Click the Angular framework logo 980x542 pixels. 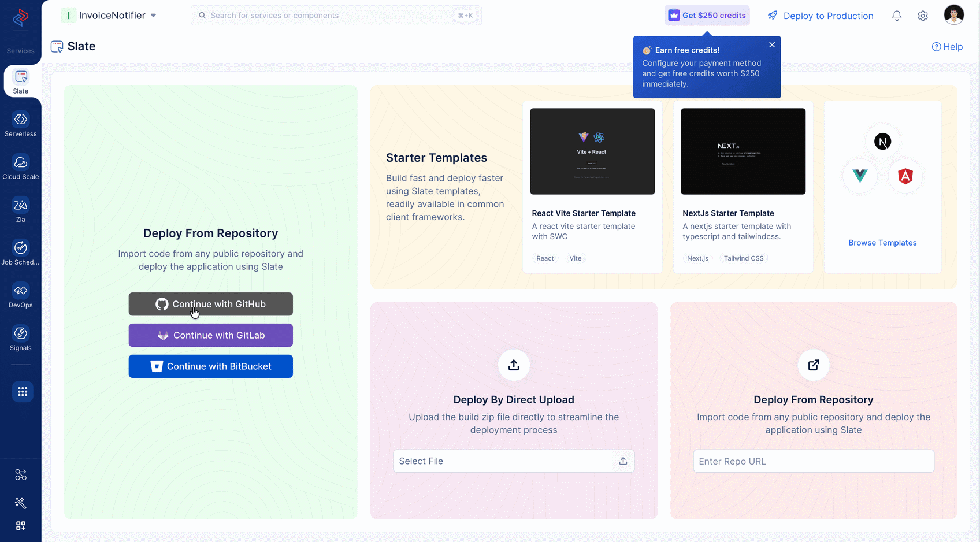(905, 176)
